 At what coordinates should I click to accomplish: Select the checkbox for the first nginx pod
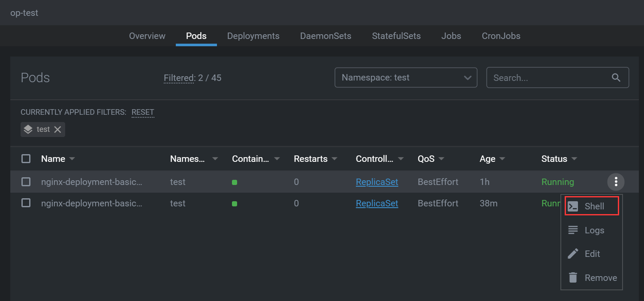(x=26, y=182)
